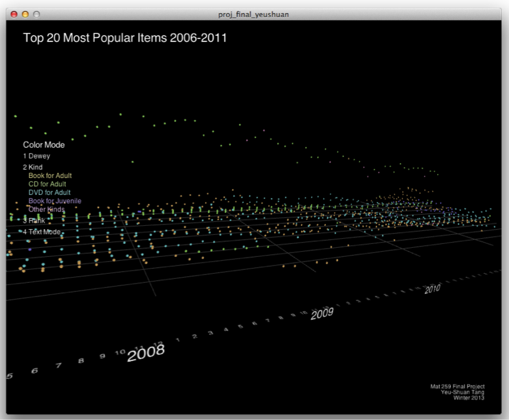Click the Mat 259 Final Project credit text

pyautogui.click(x=457, y=386)
